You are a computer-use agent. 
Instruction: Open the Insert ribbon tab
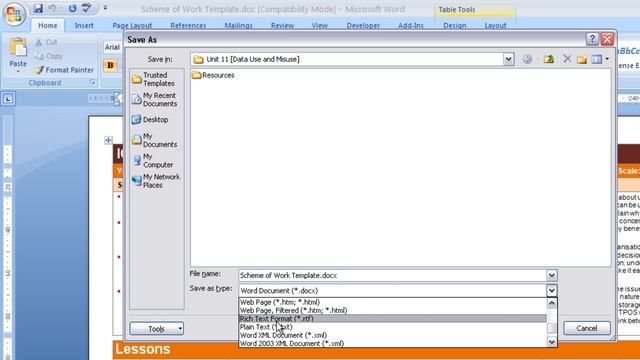pos(84,25)
